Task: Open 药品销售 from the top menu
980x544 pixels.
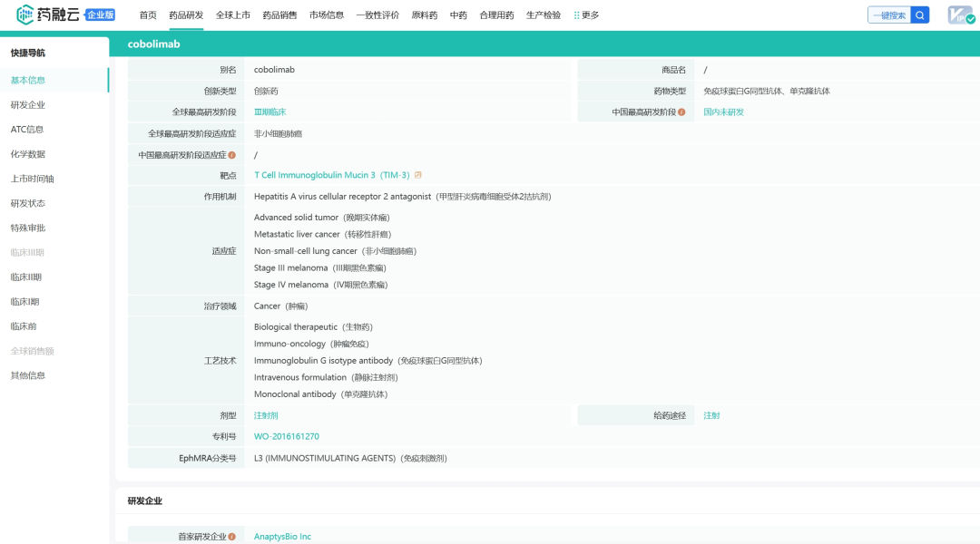Action: [x=280, y=15]
